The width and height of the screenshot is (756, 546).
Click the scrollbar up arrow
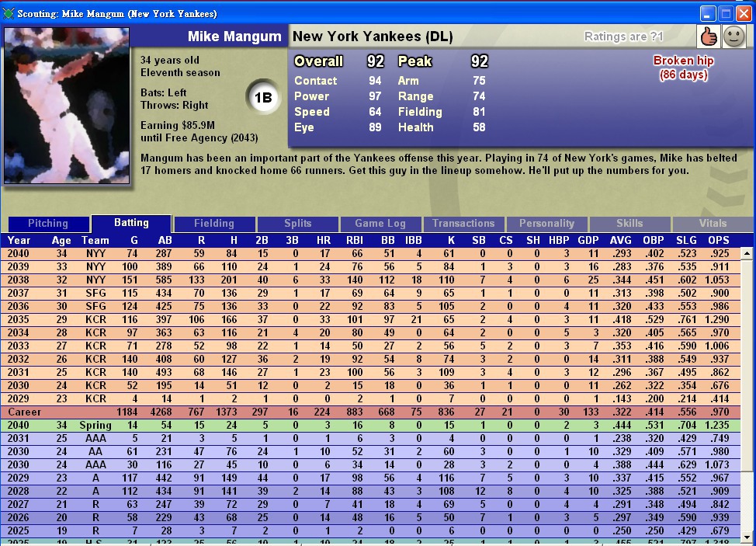pos(747,253)
